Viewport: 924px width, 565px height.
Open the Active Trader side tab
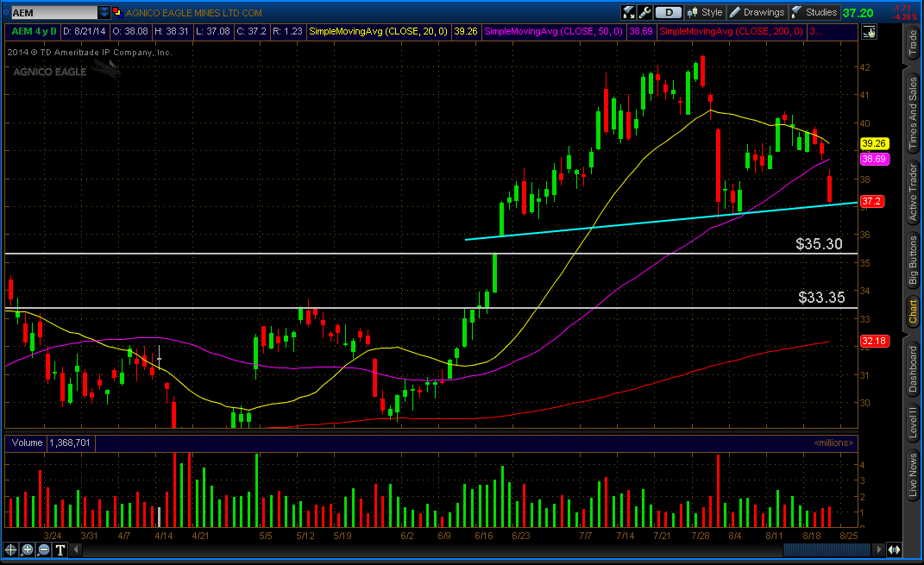[x=913, y=192]
